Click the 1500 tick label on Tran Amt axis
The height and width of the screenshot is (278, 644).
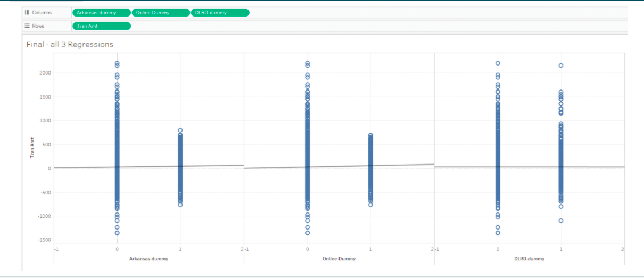[x=45, y=97]
